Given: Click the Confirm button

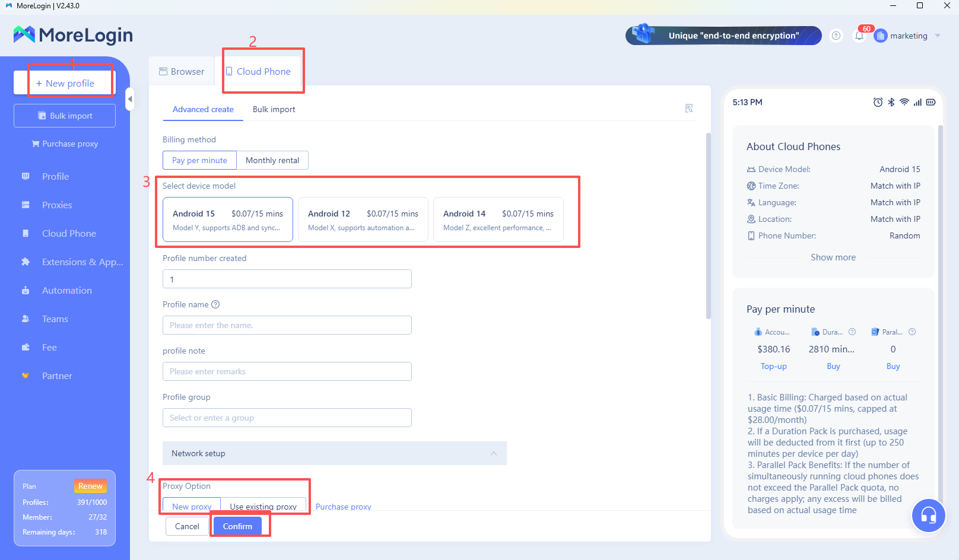Looking at the screenshot, I should pos(237,526).
